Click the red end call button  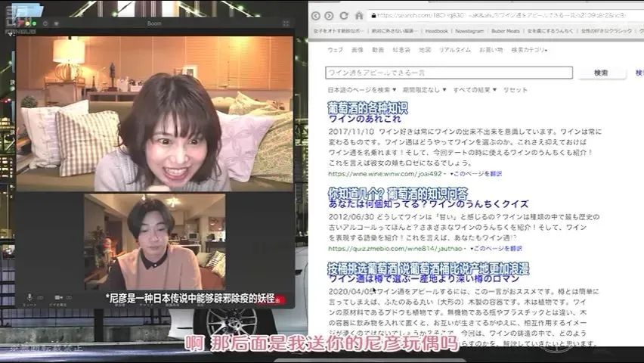tap(279, 299)
